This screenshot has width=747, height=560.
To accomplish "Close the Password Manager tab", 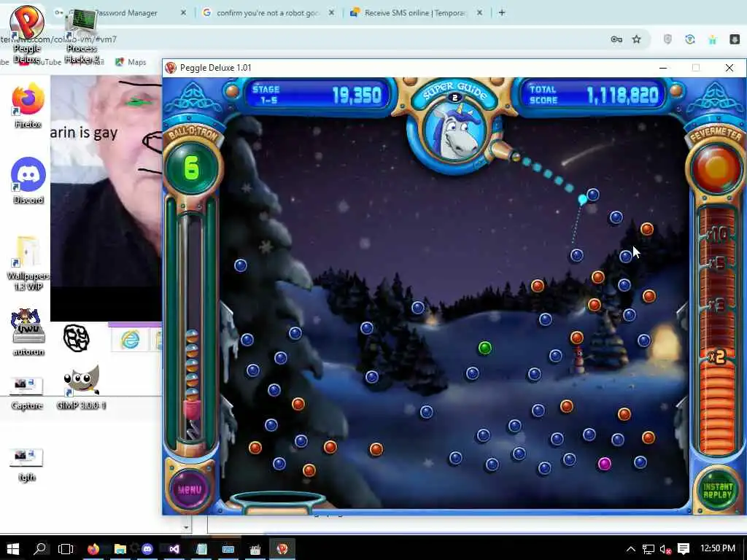I will (x=183, y=13).
